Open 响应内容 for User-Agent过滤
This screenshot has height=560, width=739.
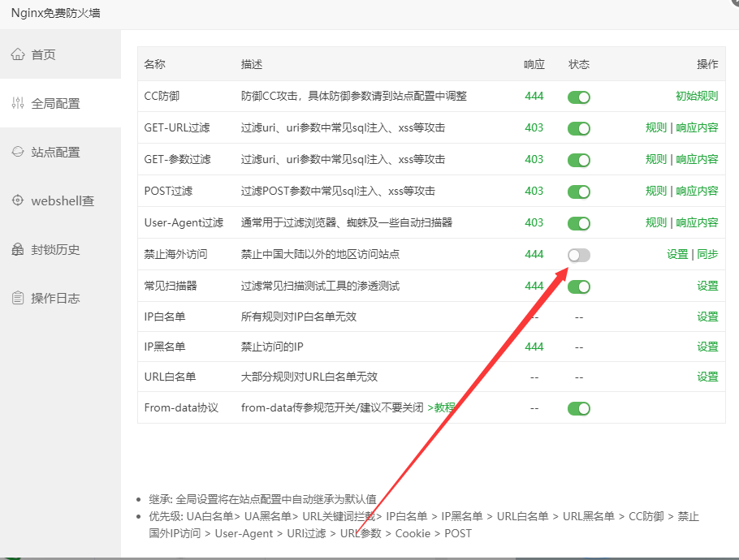tap(697, 222)
